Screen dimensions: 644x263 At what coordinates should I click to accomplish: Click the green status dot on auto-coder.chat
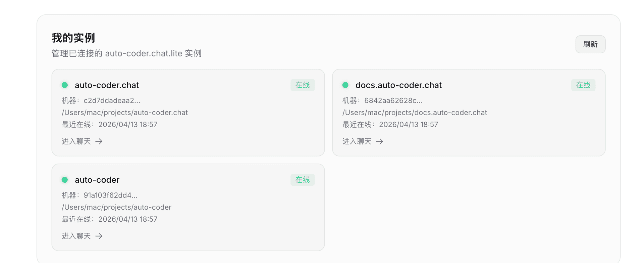[65, 85]
